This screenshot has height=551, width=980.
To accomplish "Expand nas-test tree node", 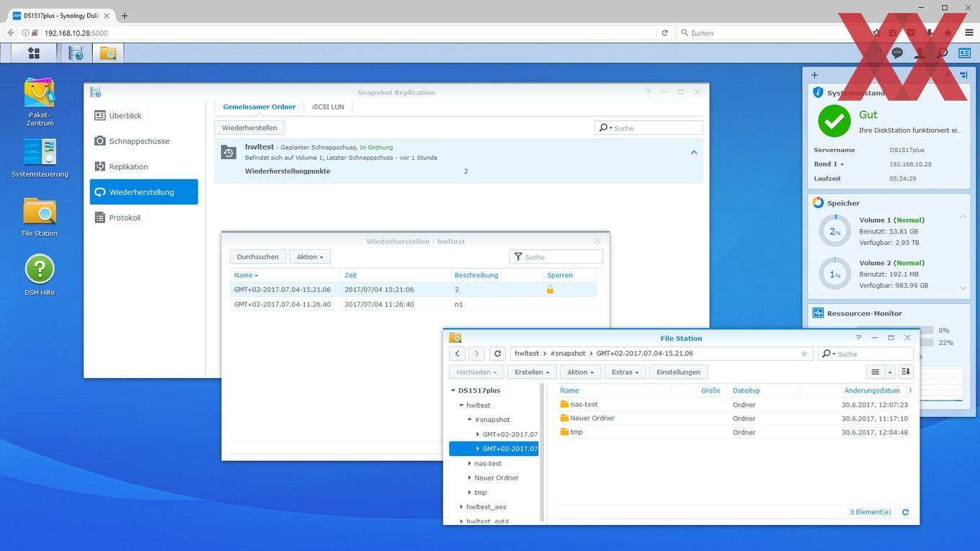I will (469, 463).
